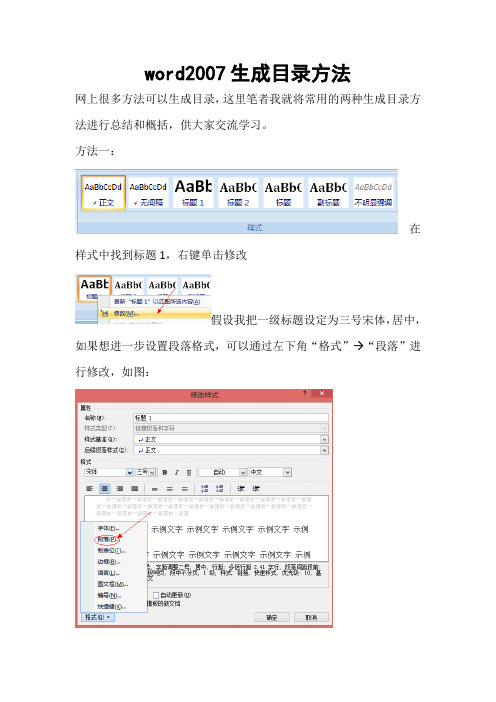Select justified alignment in the modify-style dialog
The image size is (496, 702).
(x=134, y=488)
